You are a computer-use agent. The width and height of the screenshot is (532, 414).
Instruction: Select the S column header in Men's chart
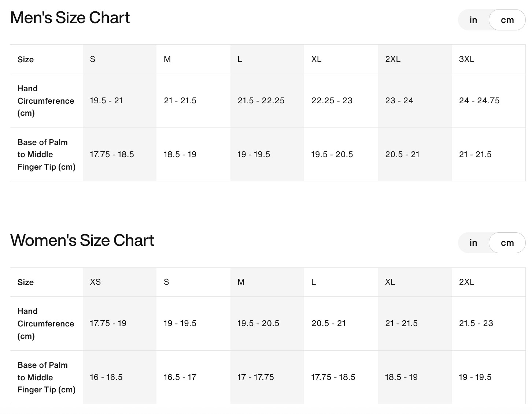coord(93,59)
